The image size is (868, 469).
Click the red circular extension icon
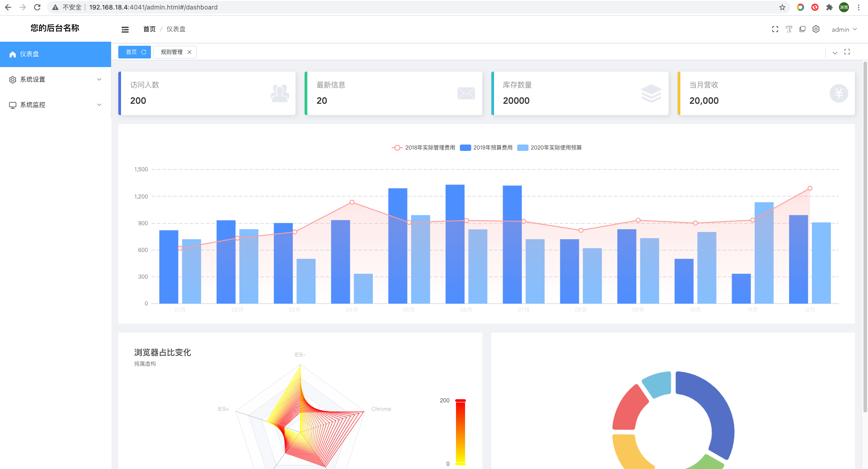click(815, 7)
